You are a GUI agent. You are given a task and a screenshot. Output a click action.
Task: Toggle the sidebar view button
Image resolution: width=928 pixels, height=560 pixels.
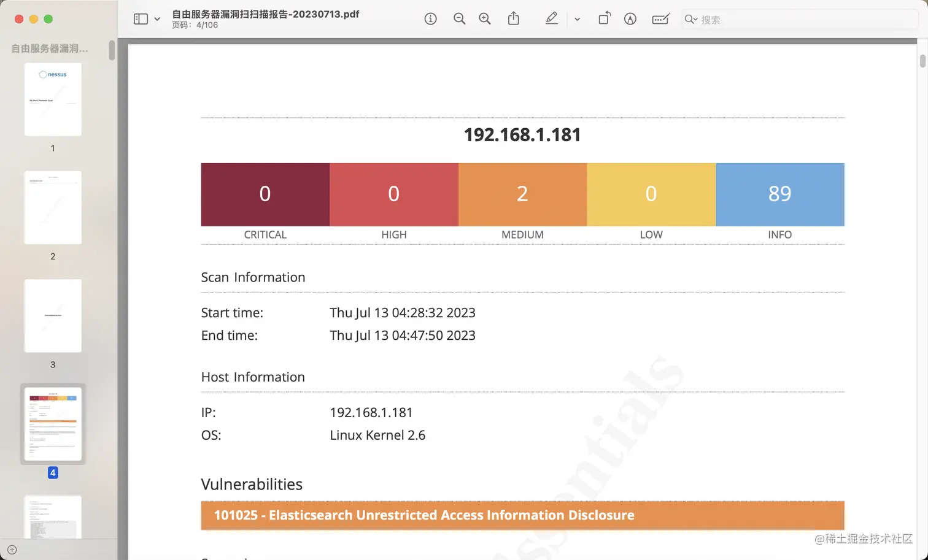coord(141,19)
